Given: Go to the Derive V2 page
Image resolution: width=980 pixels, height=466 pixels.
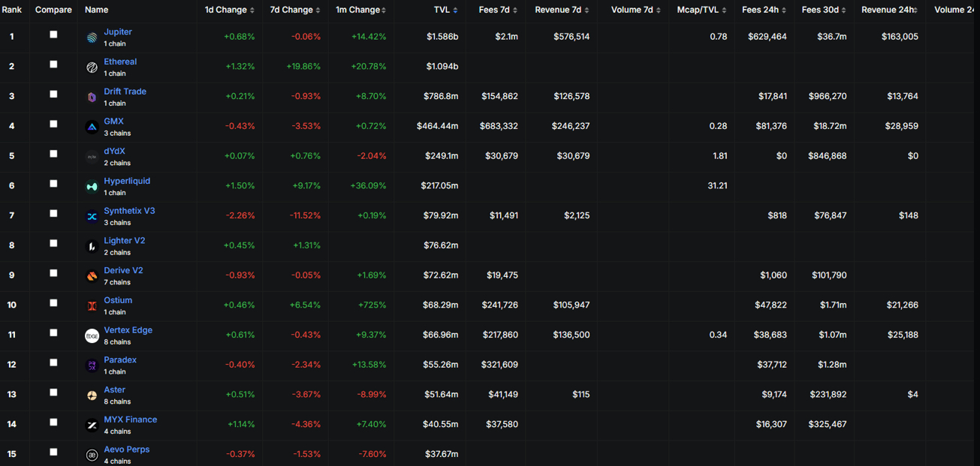Looking at the screenshot, I should coord(124,270).
